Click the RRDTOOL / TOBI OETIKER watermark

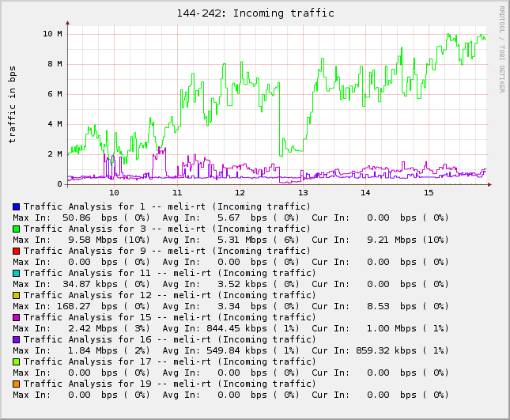501,49
